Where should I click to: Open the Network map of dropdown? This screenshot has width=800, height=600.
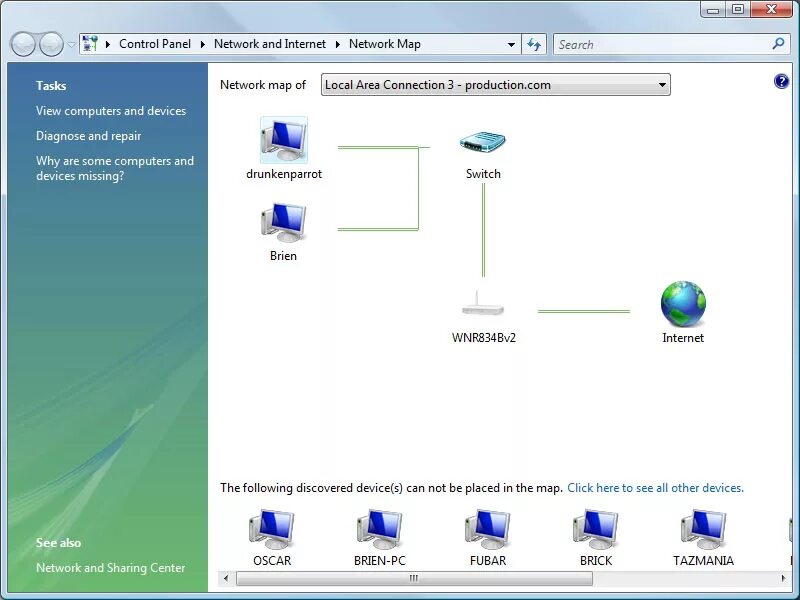click(495, 85)
